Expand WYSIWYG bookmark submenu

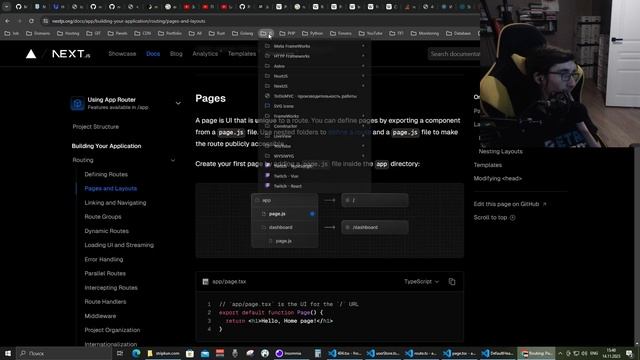(x=314, y=156)
